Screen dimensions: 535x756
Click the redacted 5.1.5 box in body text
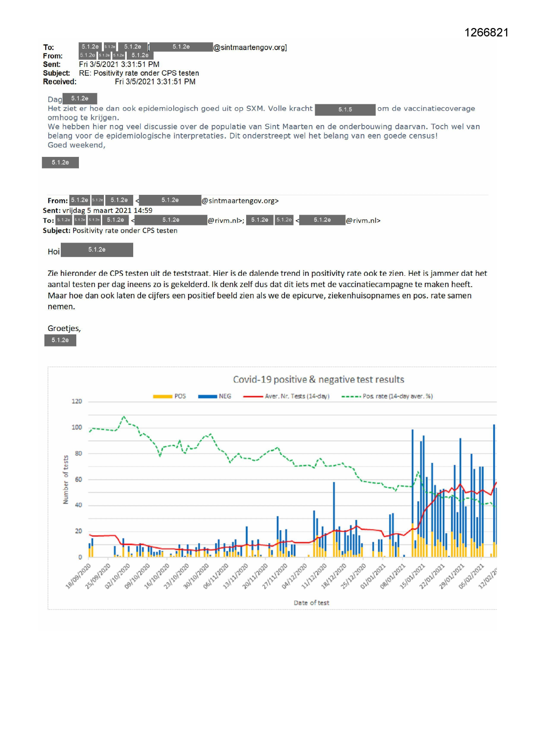(345, 109)
